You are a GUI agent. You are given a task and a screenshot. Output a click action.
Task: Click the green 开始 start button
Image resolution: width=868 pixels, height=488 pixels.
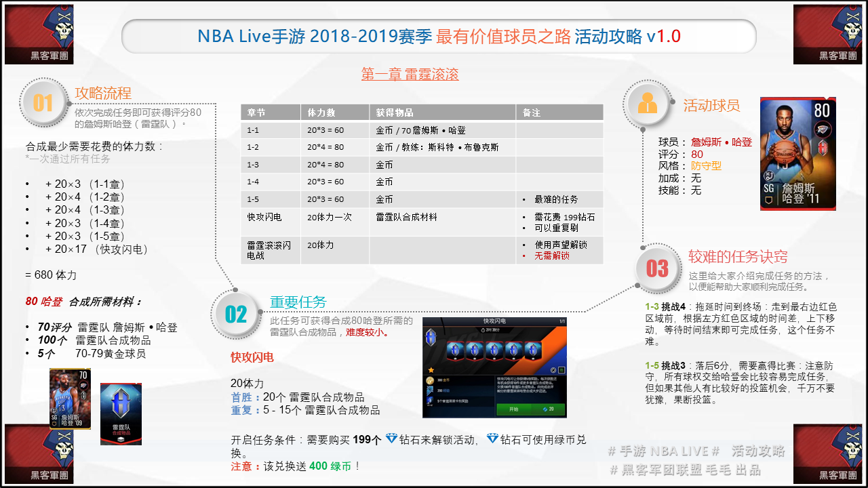(531, 409)
